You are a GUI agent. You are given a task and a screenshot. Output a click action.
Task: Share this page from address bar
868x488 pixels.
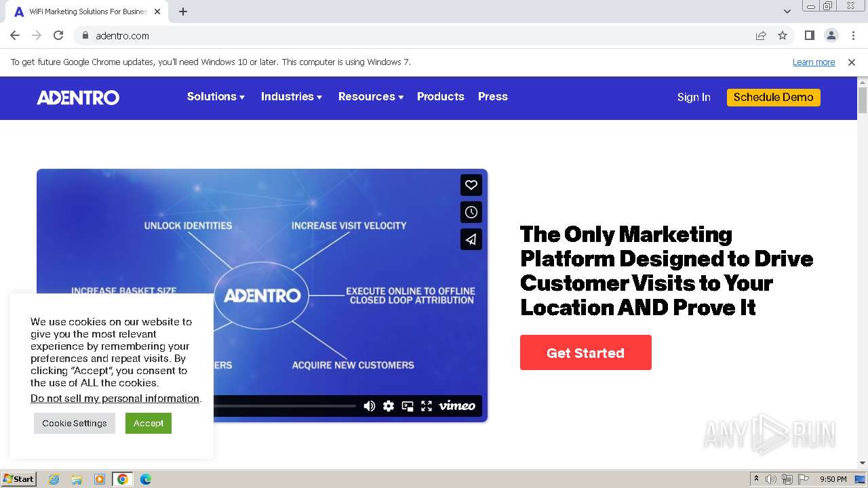761,35
